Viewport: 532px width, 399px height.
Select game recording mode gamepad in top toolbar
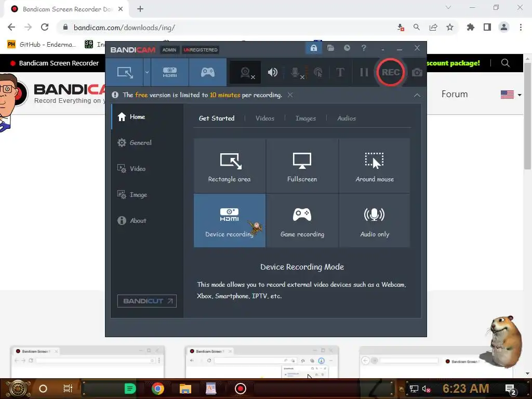(208, 72)
